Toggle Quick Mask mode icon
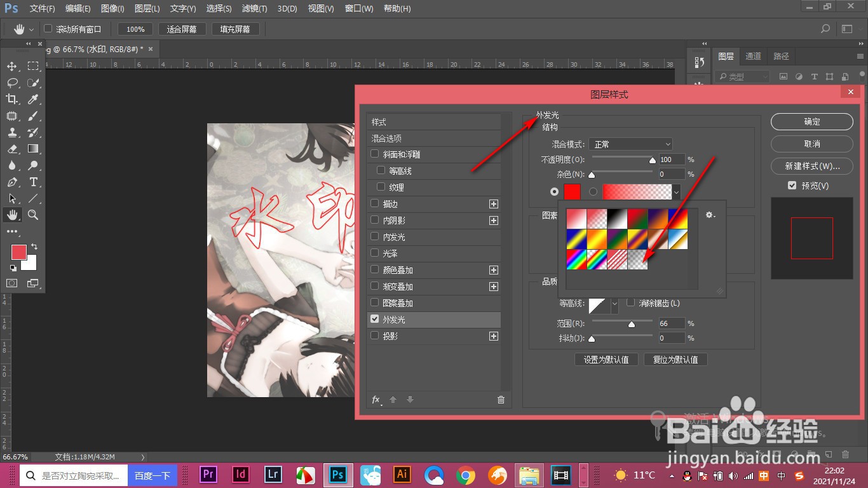 tap(12, 283)
